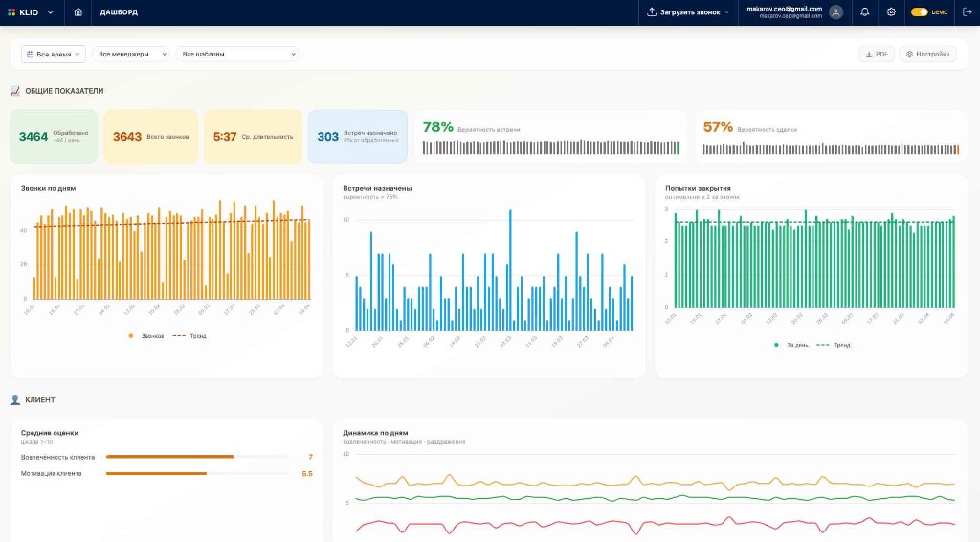
Task: Log out using the exit icon
Action: click(x=967, y=12)
